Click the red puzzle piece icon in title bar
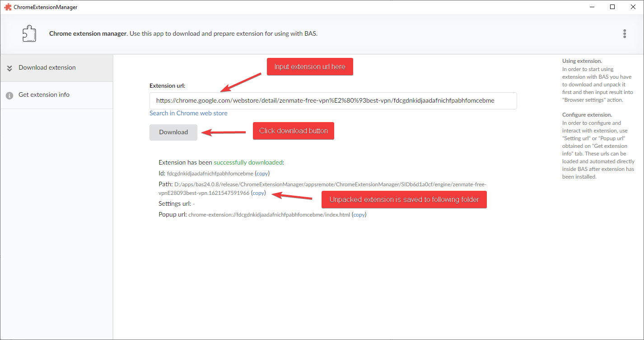This screenshot has height=340, width=644. [x=7, y=7]
